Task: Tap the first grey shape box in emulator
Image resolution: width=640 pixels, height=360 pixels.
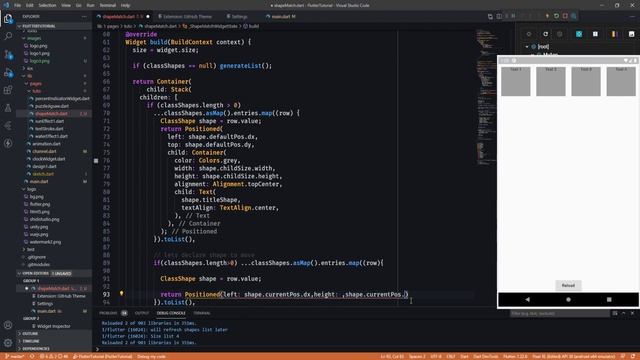Action: coord(516,82)
